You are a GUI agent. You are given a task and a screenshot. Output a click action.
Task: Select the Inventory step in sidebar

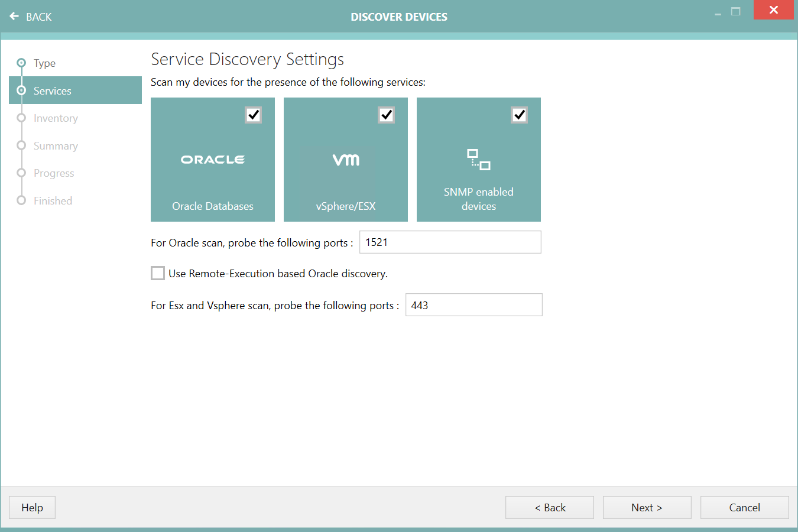pos(55,118)
